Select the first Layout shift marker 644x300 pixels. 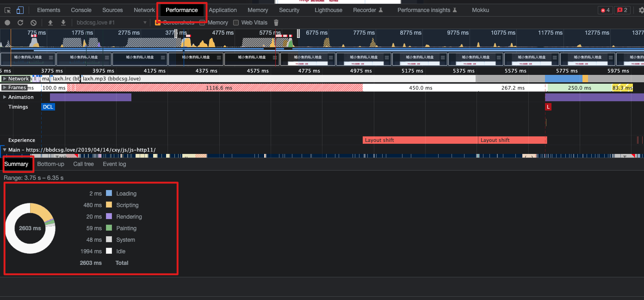point(420,140)
